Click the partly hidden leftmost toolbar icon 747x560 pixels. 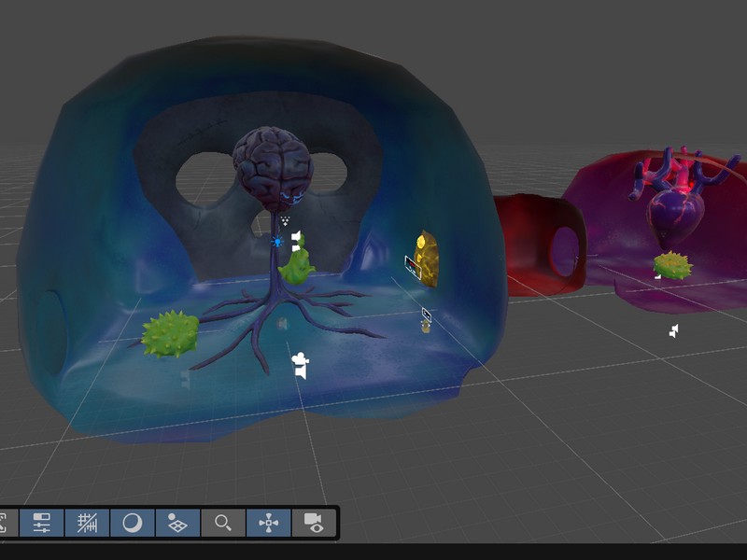coord(6,523)
